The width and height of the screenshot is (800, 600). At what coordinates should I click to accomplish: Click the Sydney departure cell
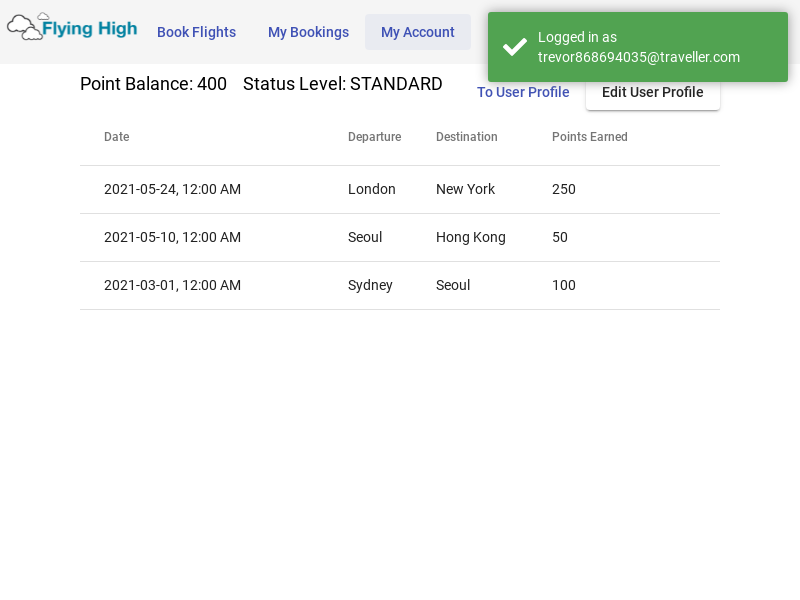[370, 285]
